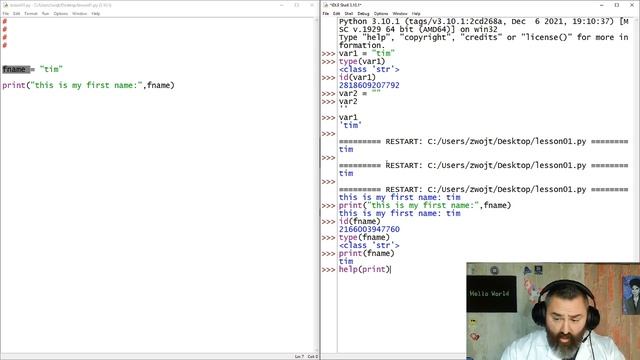Click the shell's print("this is my first name:",fname) line
This screenshot has width=640, height=360.
(425, 205)
